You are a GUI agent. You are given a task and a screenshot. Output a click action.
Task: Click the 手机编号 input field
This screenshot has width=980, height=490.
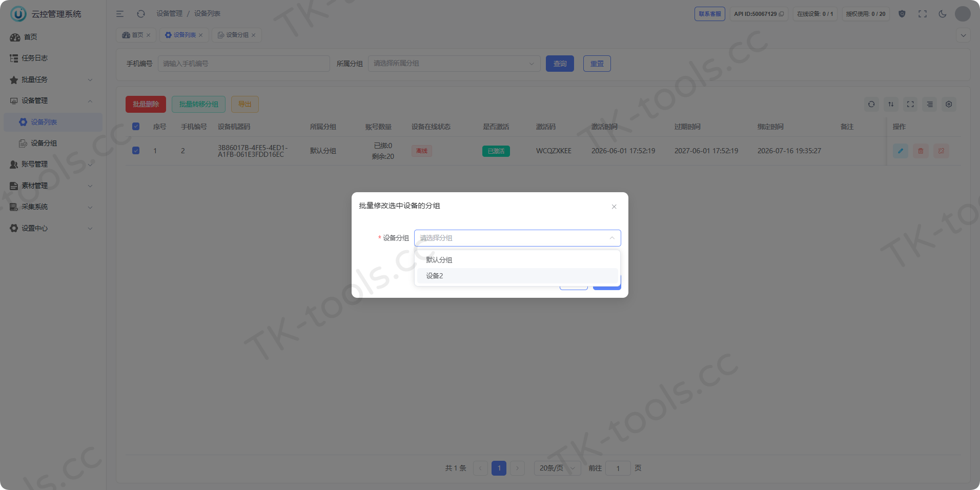(x=243, y=64)
